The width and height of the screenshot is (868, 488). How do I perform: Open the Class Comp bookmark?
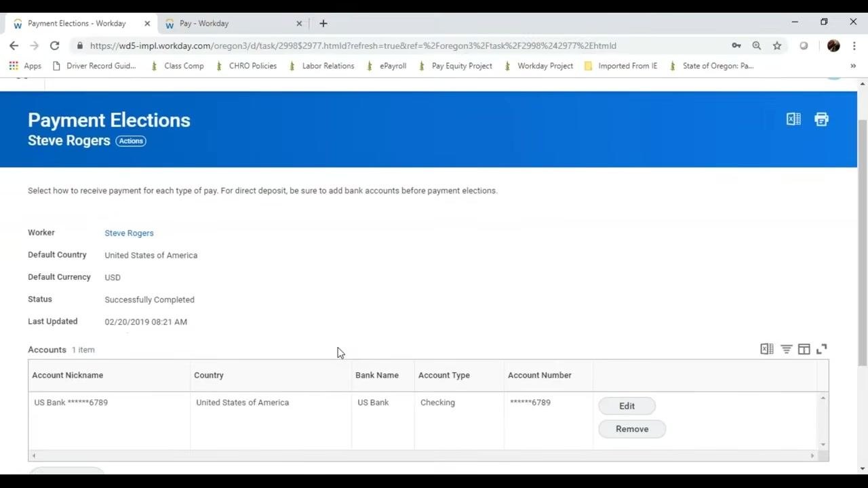pos(177,66)
